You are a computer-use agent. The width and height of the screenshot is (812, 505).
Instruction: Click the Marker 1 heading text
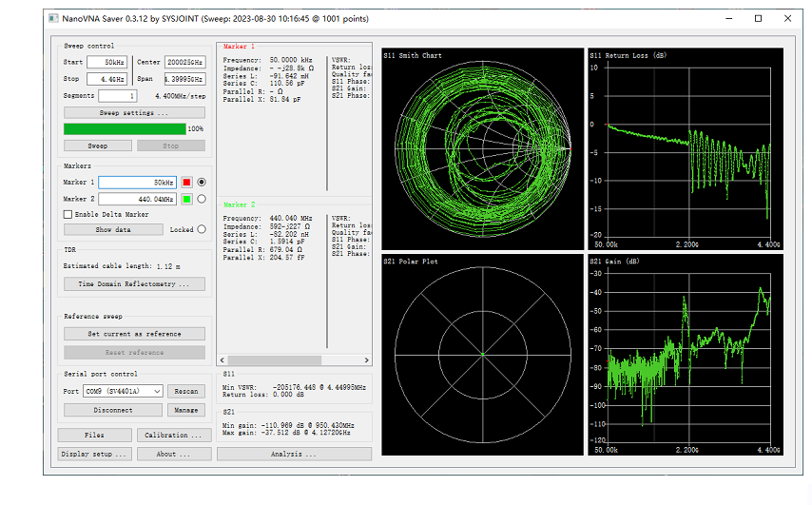239,47
